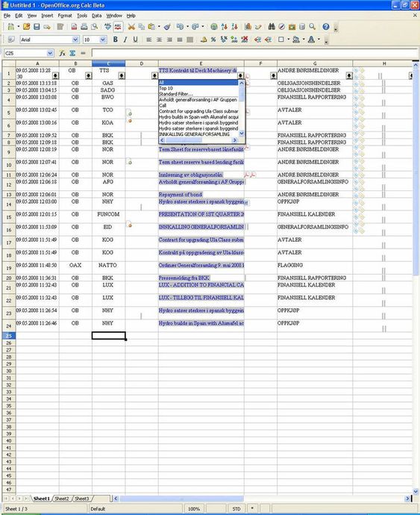Image resolution: width=420 pixels, height=515 pixels.
Task: Toggle Italic formatting
Action: coord(125,40)
